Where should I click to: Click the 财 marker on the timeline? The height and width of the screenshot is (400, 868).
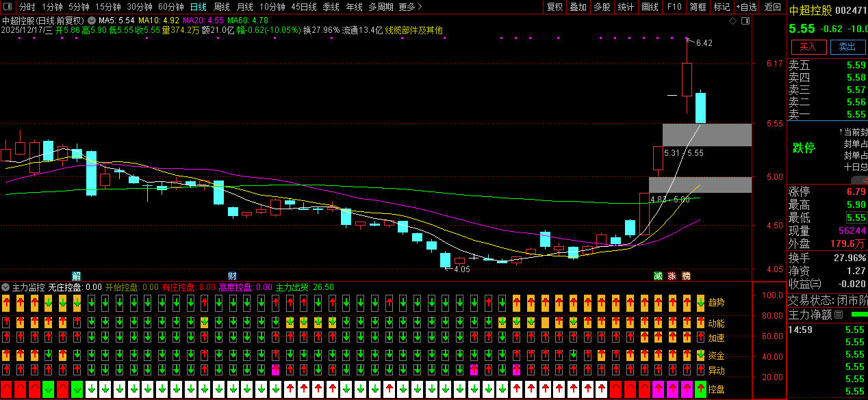pos(232,276)
